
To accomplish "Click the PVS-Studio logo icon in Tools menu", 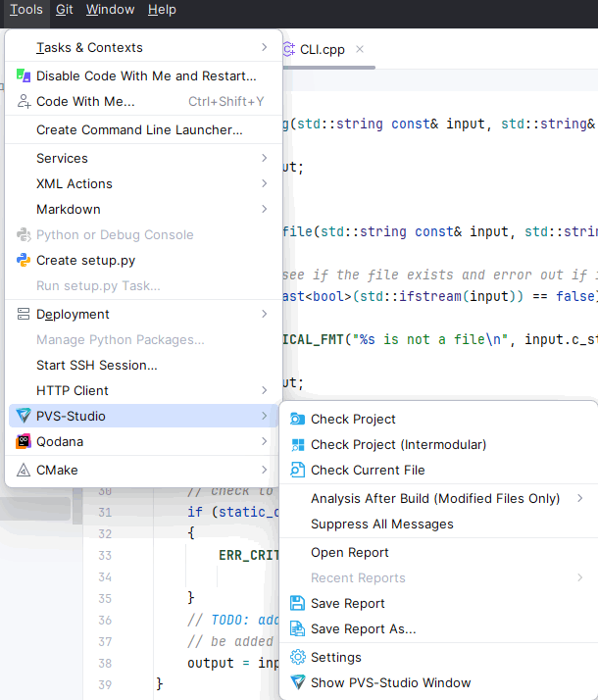I will [24, 416].
